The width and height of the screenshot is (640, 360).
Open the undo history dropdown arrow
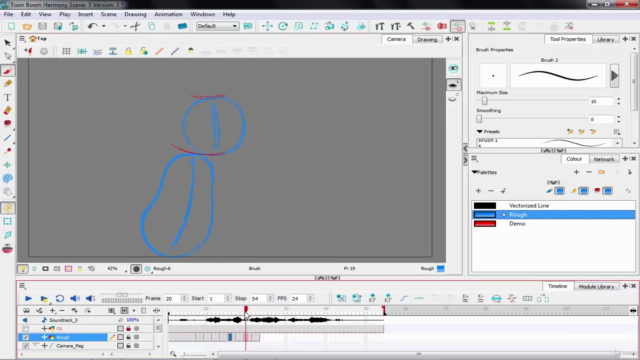104,26
